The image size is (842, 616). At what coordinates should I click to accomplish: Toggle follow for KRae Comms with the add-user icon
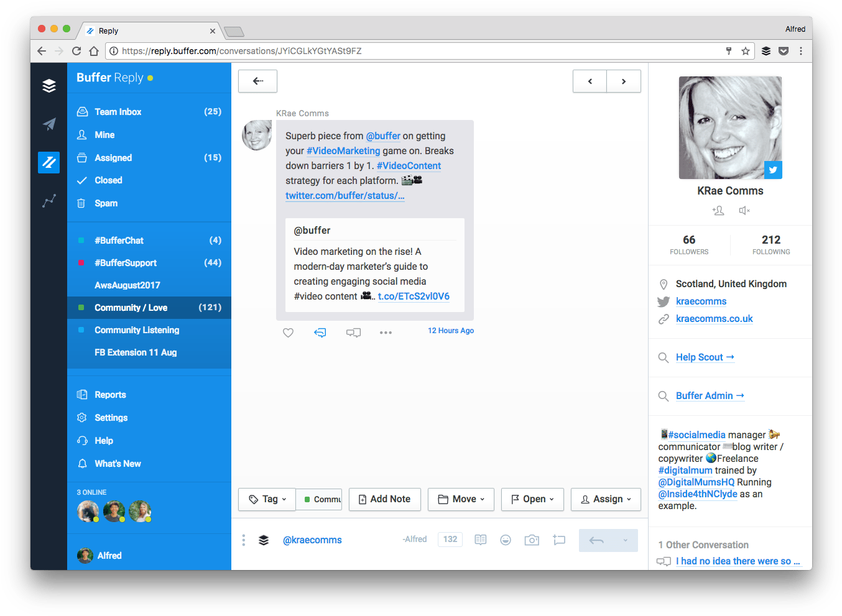coord(718,211)
